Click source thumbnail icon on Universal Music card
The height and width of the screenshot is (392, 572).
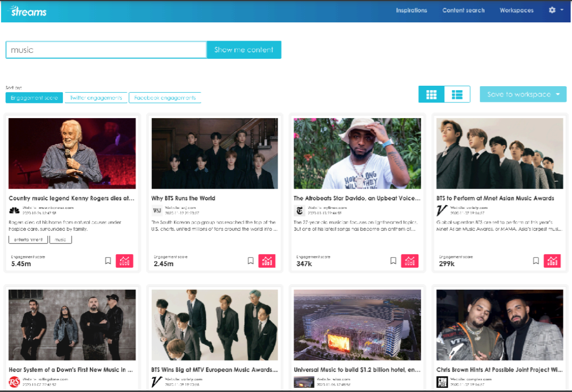[x=304, y=382]
